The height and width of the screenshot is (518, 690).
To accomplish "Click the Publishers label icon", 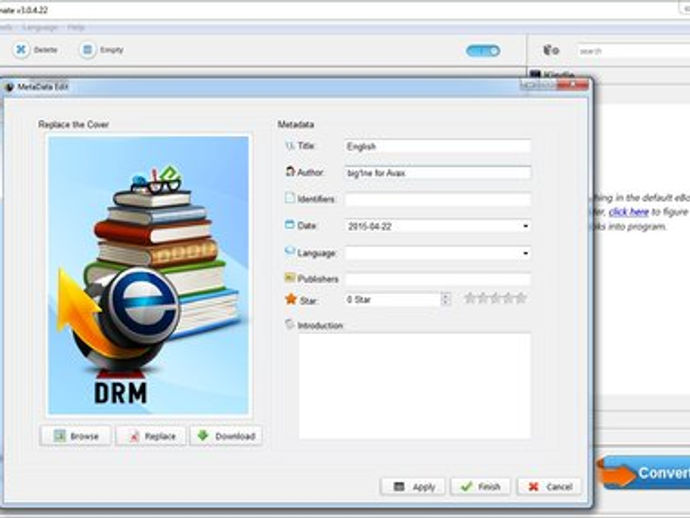I will tap(290, 277).
